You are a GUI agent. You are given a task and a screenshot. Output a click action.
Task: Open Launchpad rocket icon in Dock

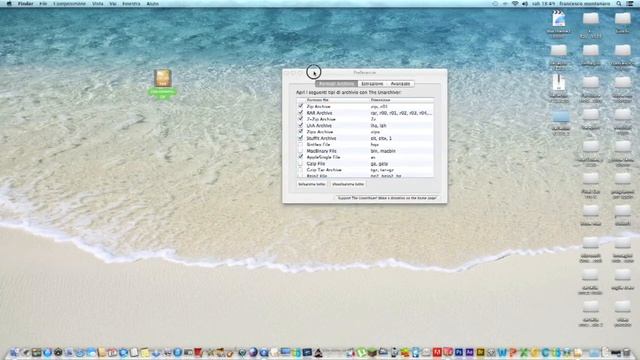click(x=25, y=352)
